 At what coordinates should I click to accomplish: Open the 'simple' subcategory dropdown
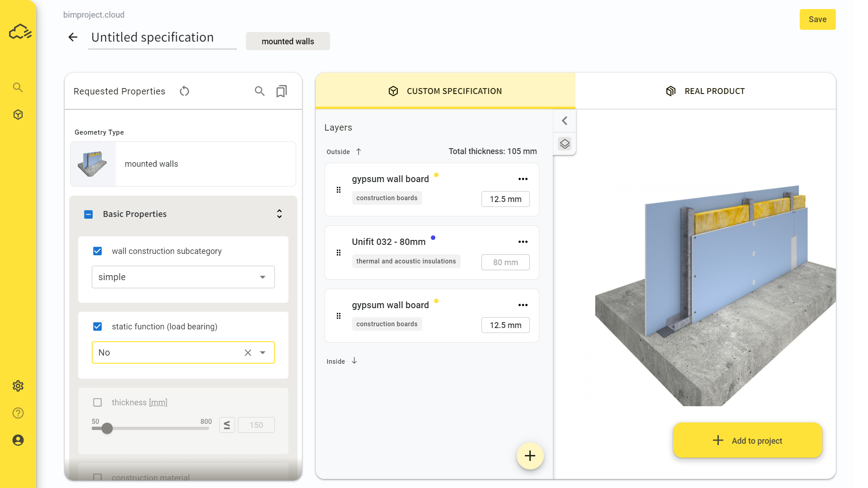point(183,277)
